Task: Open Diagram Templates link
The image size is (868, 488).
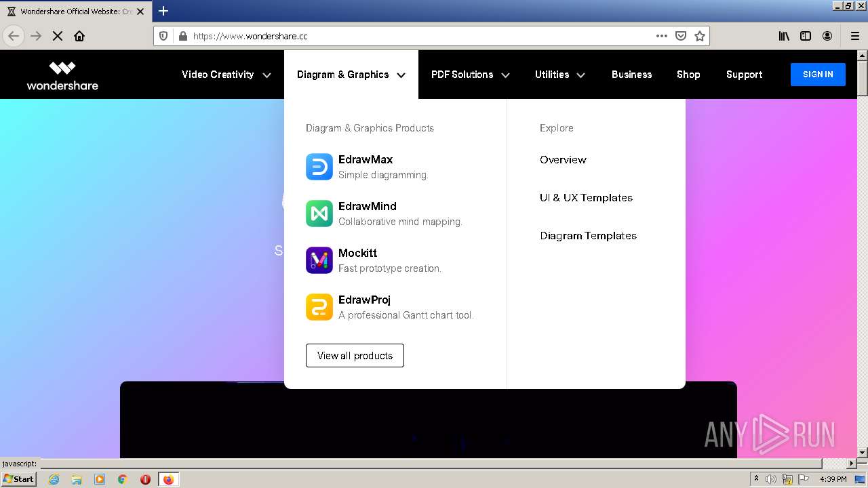Action: [x=588, y=236]
